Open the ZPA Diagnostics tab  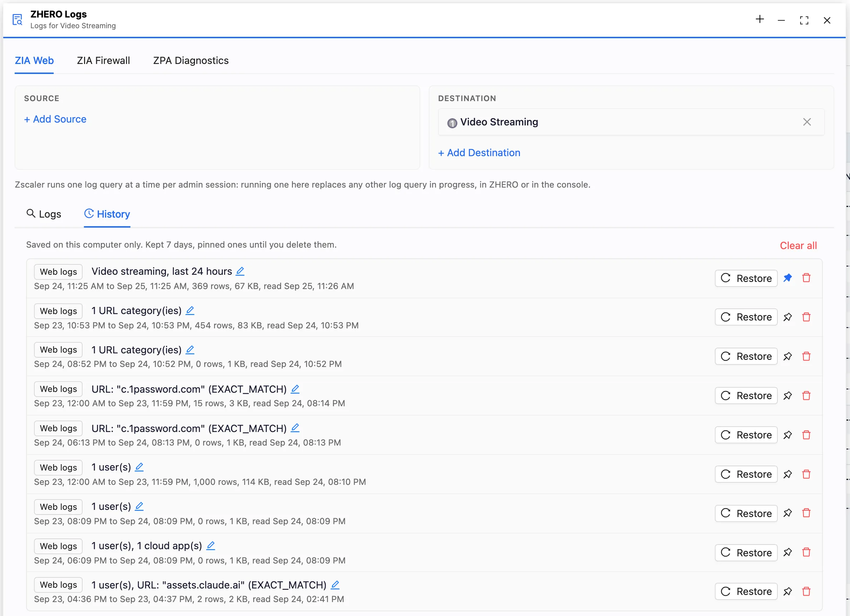[x=191, y=60]
